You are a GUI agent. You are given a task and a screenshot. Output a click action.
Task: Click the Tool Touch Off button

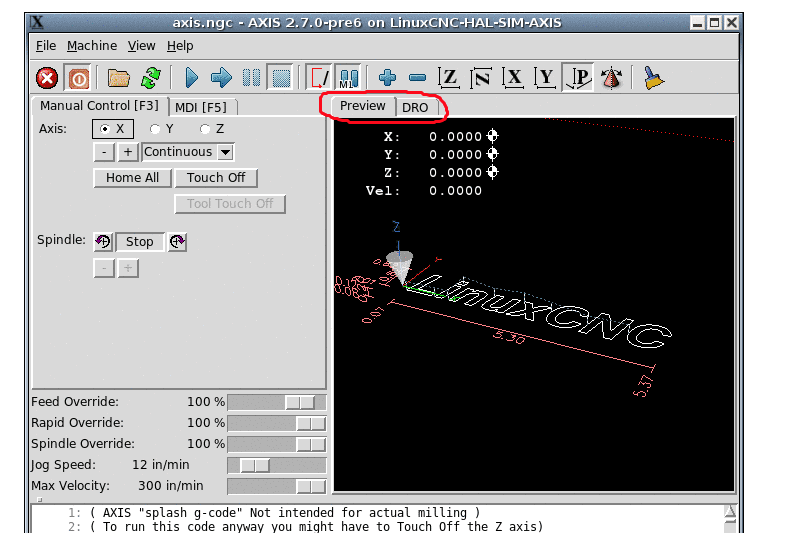[230, 204]
